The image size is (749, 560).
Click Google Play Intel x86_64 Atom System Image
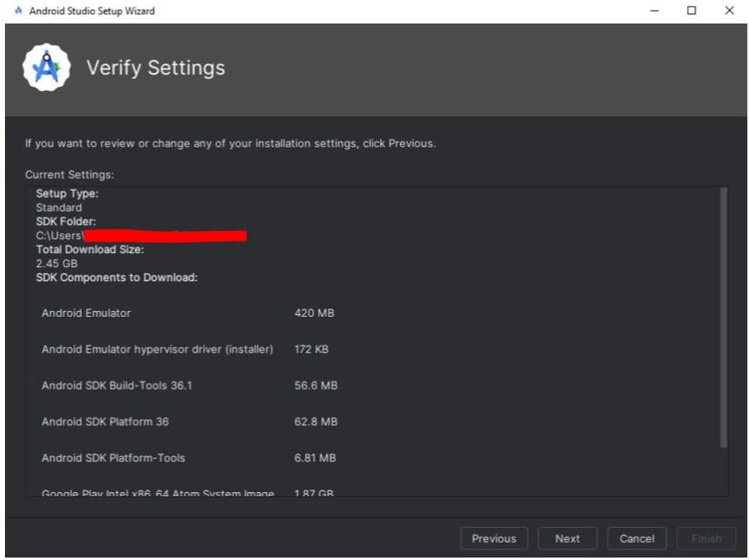(x=157, y=493)
